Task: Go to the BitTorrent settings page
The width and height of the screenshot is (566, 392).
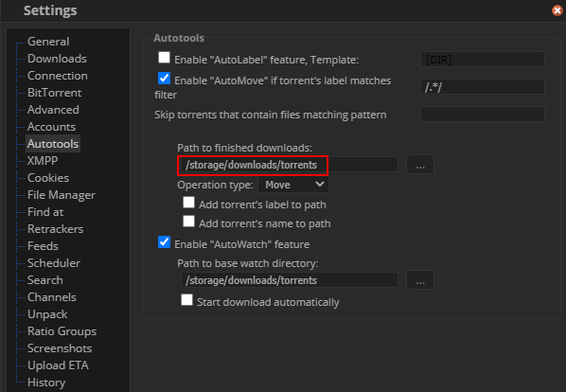Action: pyautogui.click(x=55, y=93)
